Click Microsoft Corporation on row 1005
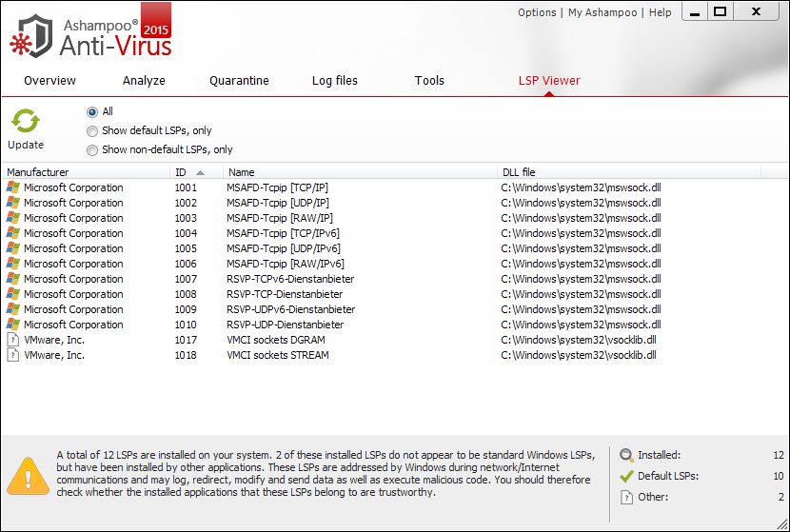Screen dimensions: 790x532 point(73,248)
